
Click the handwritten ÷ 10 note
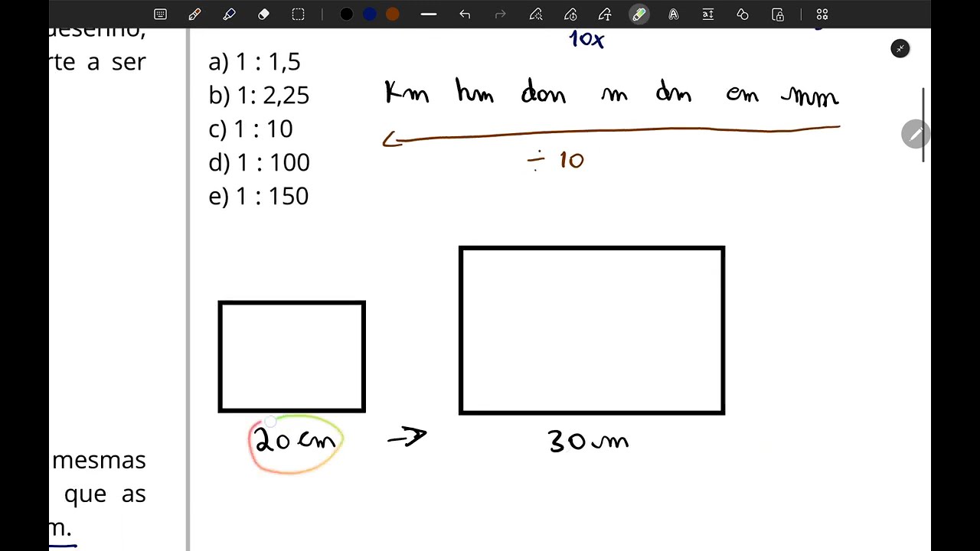tap(557, 160)
